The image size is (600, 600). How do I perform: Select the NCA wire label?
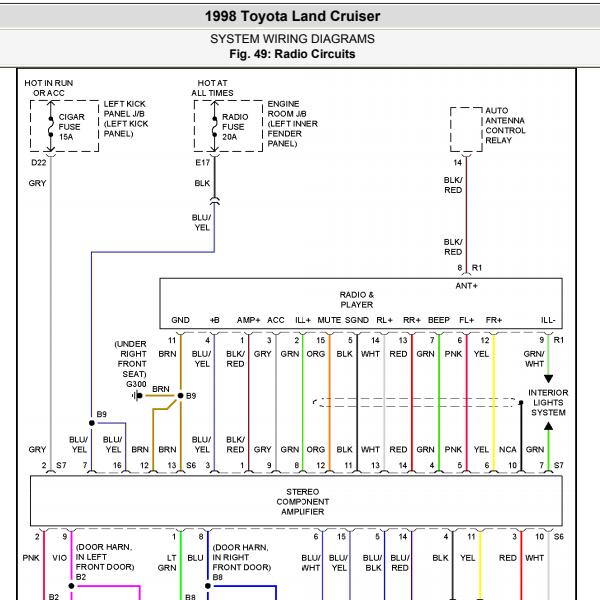(509, 450)
